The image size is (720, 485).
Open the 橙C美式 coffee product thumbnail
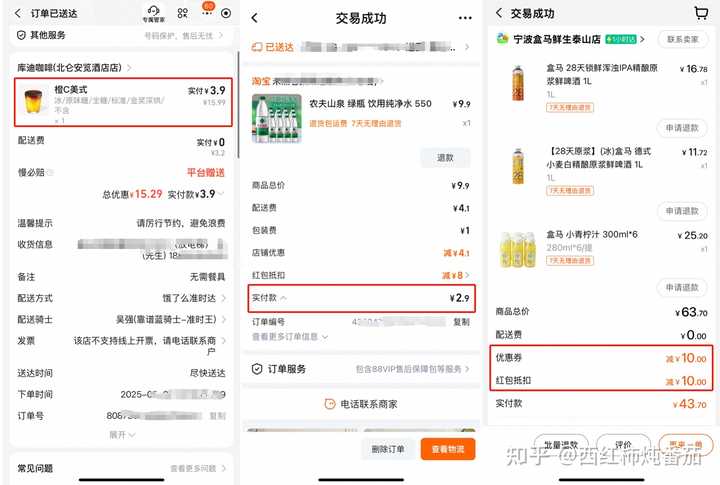pos(35,102)
